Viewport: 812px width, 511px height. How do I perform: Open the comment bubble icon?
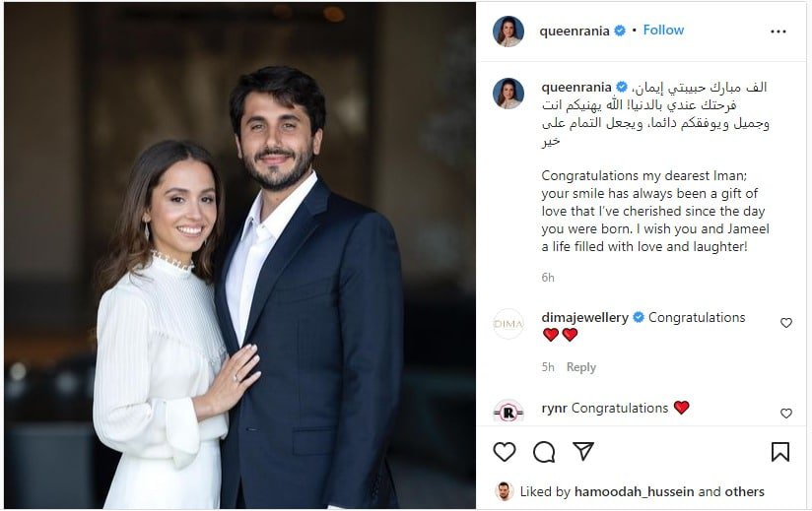point(544,451)
